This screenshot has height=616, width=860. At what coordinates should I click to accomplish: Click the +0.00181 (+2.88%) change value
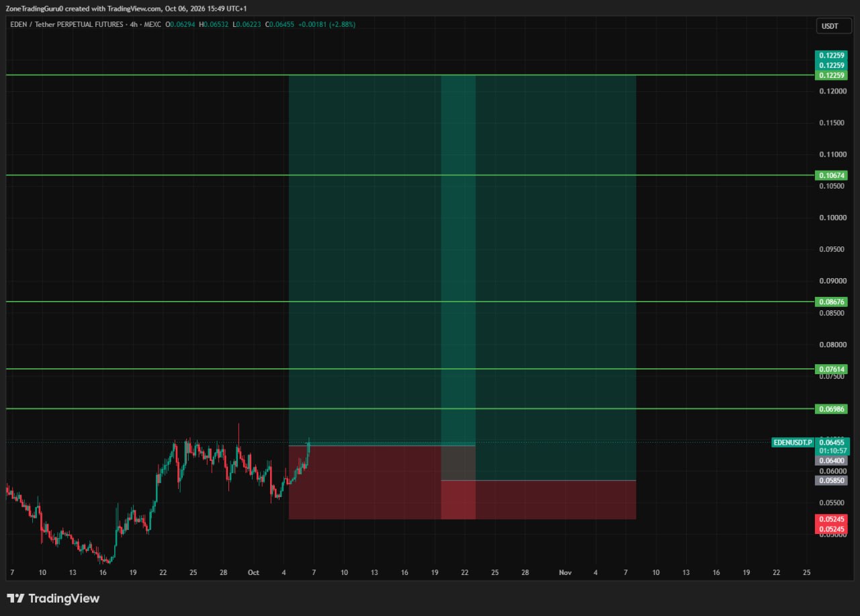point(329,24)
